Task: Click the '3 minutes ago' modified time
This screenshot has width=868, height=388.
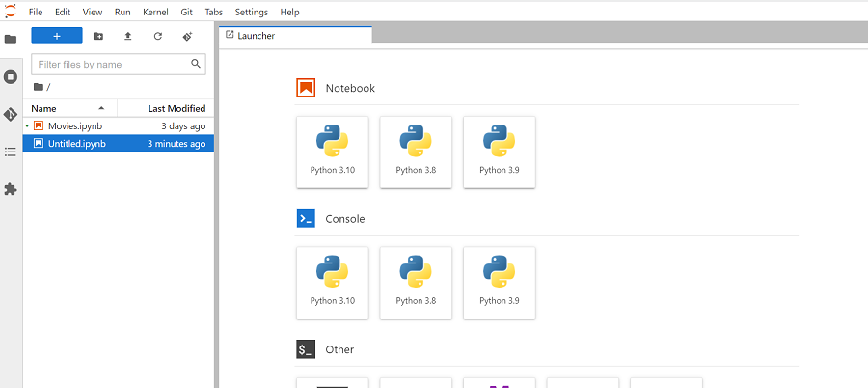Action: [176, 144]
